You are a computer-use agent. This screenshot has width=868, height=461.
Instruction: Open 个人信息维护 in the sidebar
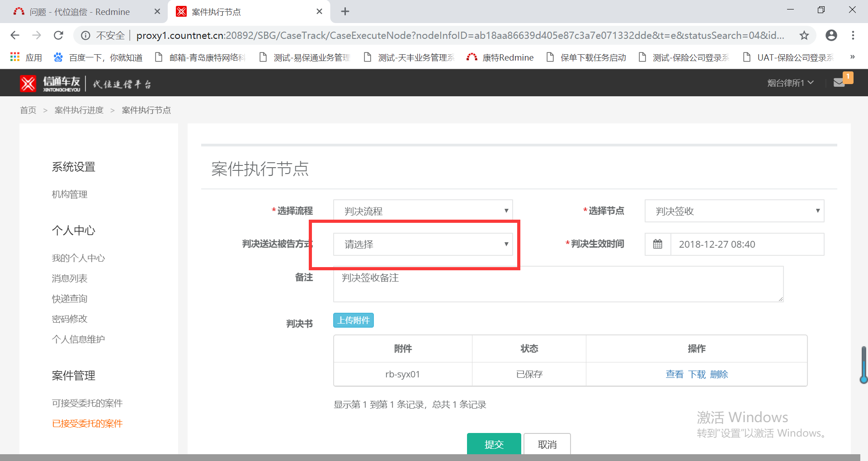pyautogui.click(x=78, y=339)
